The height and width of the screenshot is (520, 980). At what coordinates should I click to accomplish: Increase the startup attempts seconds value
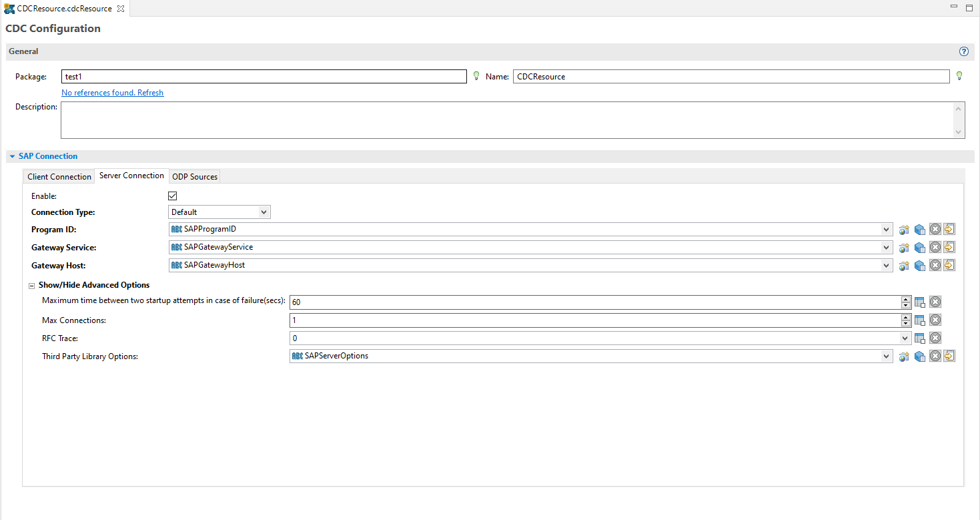906,299
